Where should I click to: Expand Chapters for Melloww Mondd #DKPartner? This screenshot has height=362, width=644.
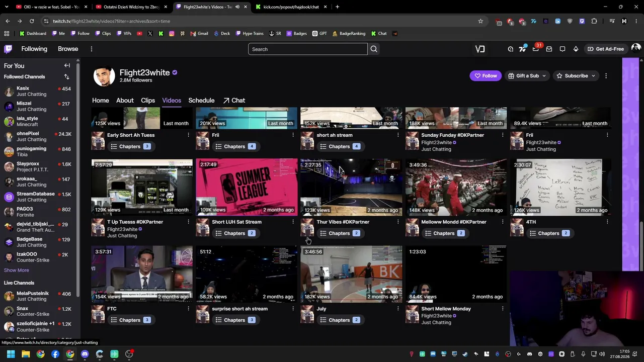click(x=444, y=233)
